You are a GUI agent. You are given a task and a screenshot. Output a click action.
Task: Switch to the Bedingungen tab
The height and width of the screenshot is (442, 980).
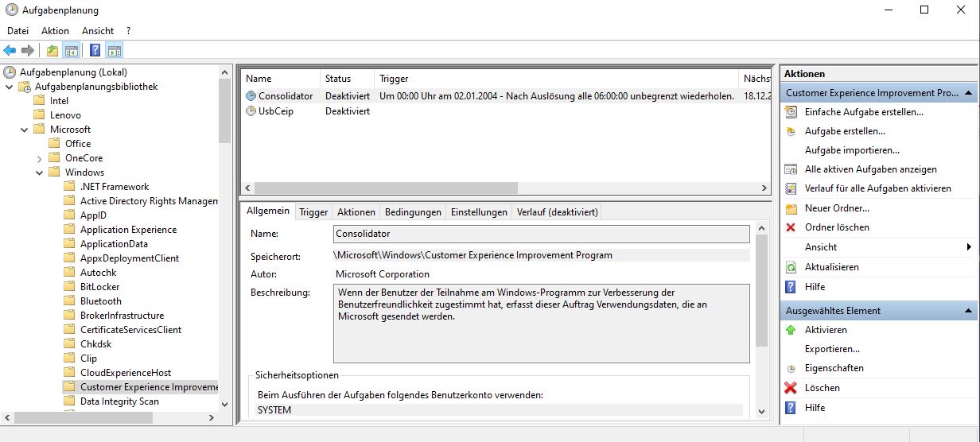coord(413,212)
